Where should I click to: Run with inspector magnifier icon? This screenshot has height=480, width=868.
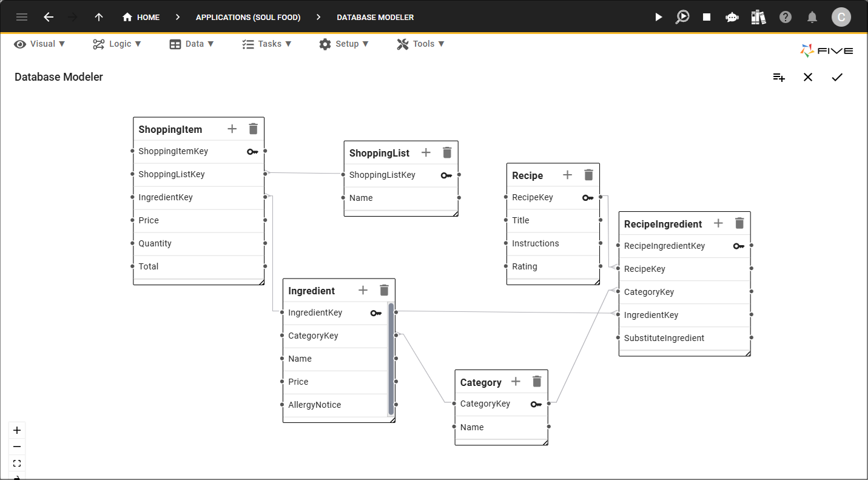(682, 17)
